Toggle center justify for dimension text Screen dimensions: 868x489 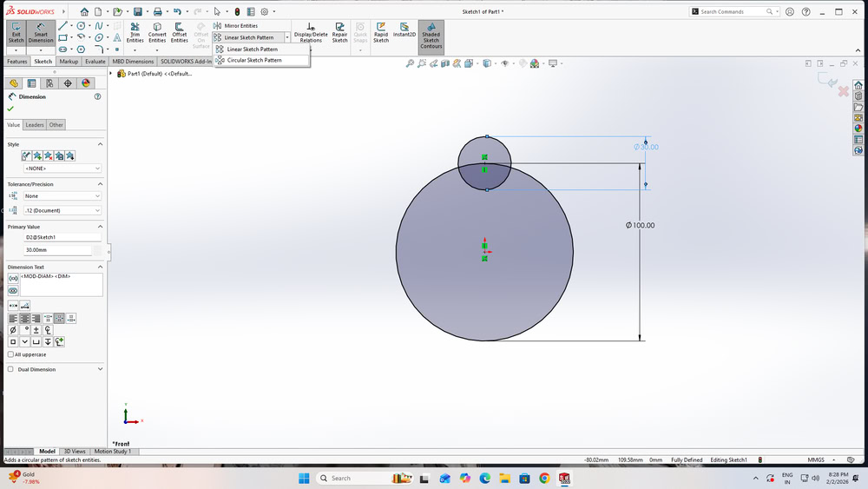(x=25, y=319)
